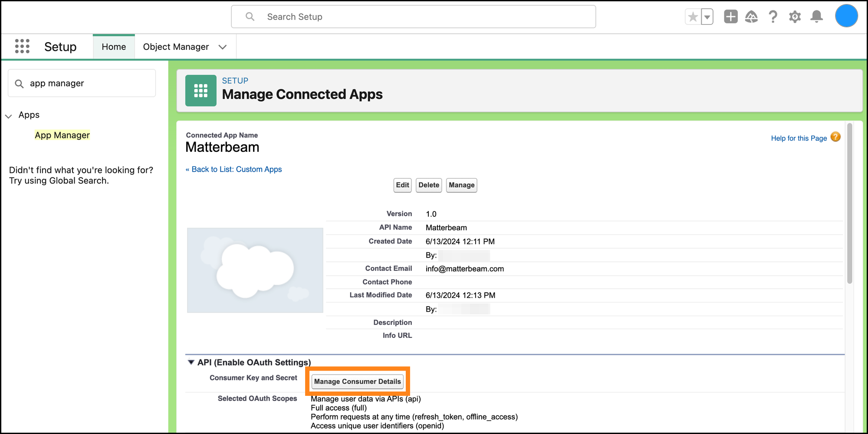
Task: Click the Matterbeam API Name value
Action: click(x=446, y=228)
